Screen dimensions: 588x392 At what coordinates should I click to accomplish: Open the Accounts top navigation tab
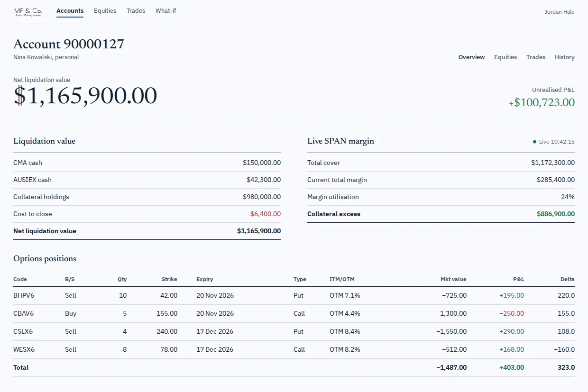click(x=70, y=11)
